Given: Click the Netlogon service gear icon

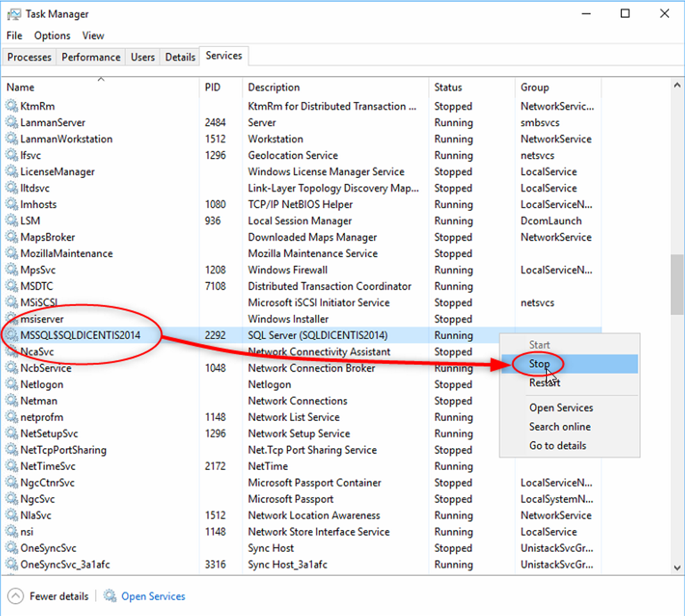Looking at the screenshot, I should 11,384.
